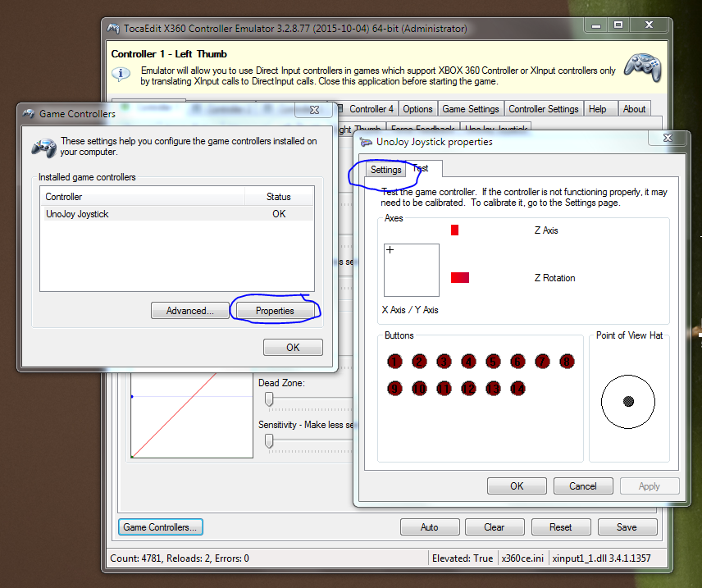Click the Z Axis red bar
The height and width of the screenshot is (588, 702).
[454, 230]
